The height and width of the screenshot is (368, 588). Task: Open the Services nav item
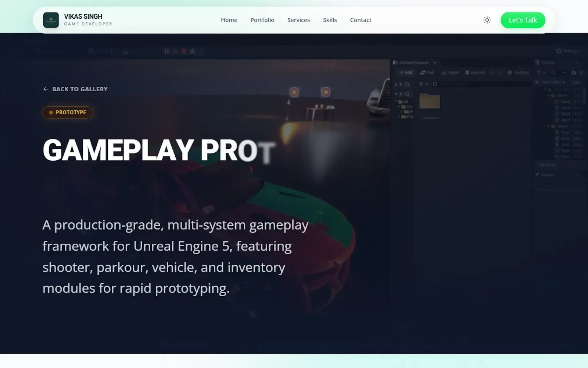(x=298, y=20)
